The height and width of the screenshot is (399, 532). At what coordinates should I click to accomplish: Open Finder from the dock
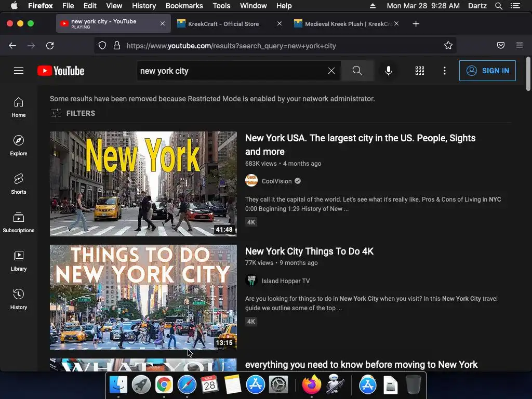pos(118,385)
